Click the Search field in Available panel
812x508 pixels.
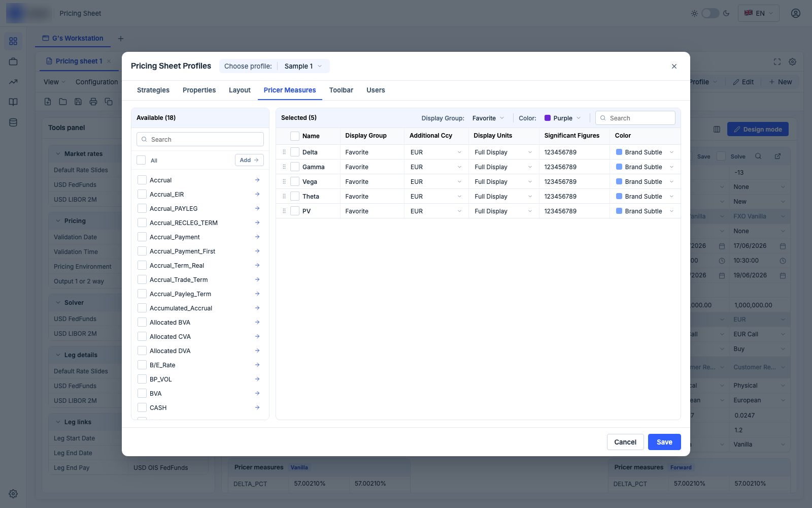pos(200,139)
